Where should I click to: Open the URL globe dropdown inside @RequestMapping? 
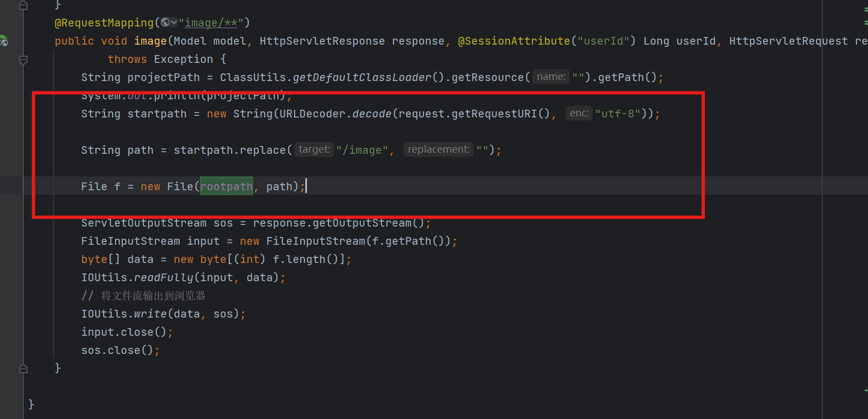(x=169, y=23)
